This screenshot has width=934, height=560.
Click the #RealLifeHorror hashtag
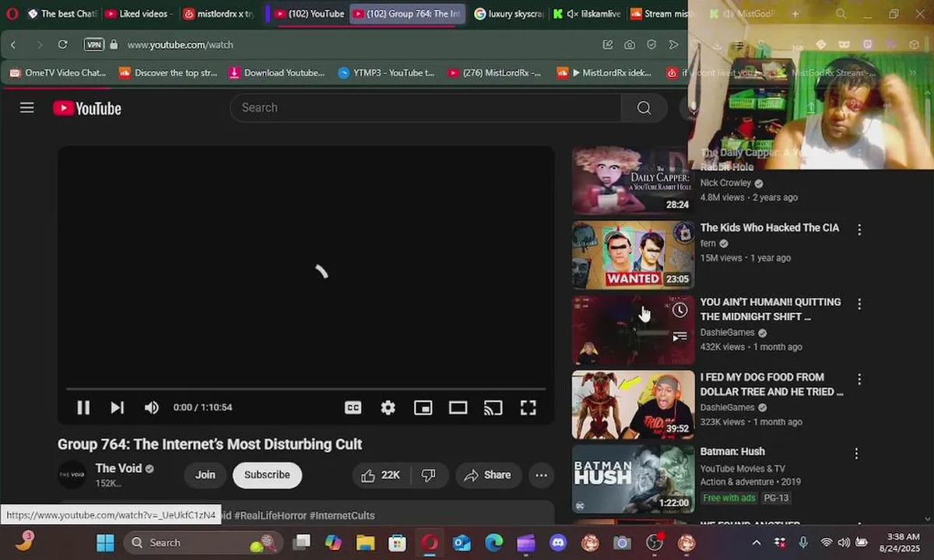pos(269,515)
